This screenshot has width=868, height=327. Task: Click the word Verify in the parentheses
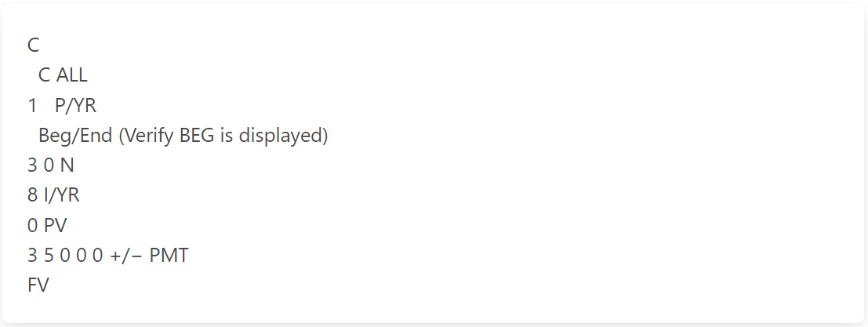[x=151, y=136]
